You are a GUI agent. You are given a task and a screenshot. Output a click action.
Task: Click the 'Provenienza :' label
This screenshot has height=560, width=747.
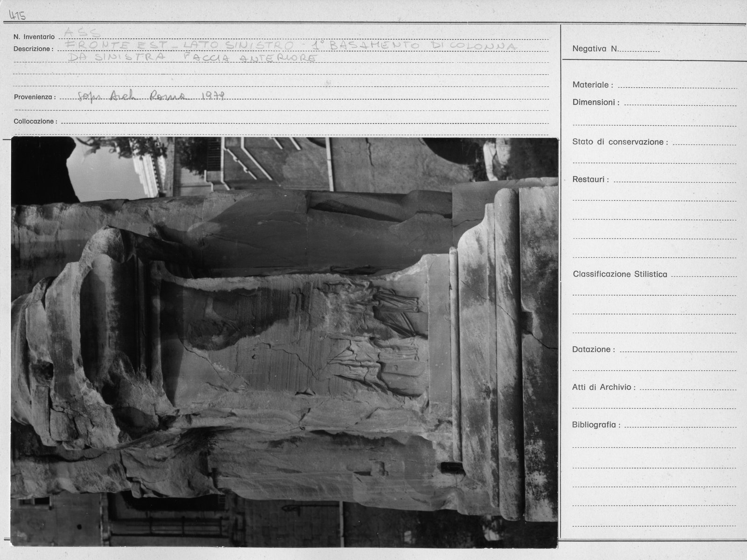tap(35, 97)
